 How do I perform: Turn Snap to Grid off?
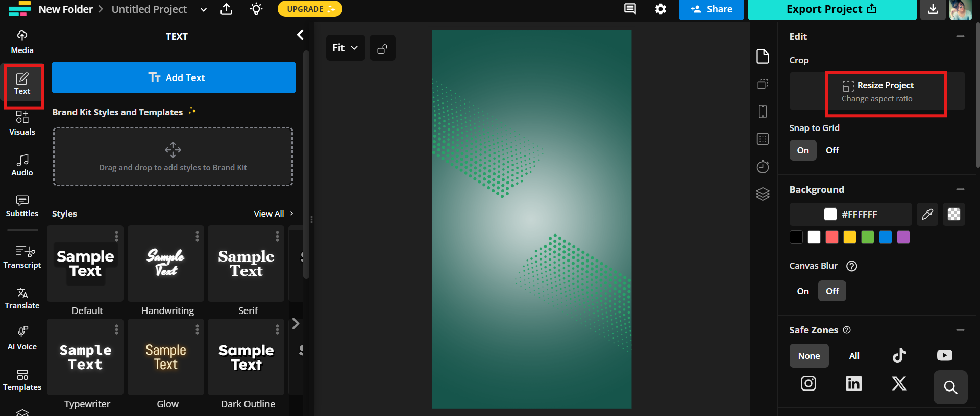[x=832, y=150]
